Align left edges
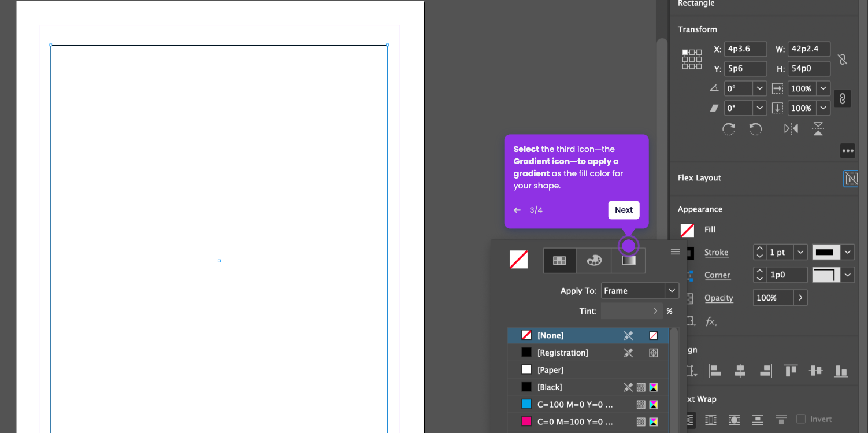 tap(715, 371)
